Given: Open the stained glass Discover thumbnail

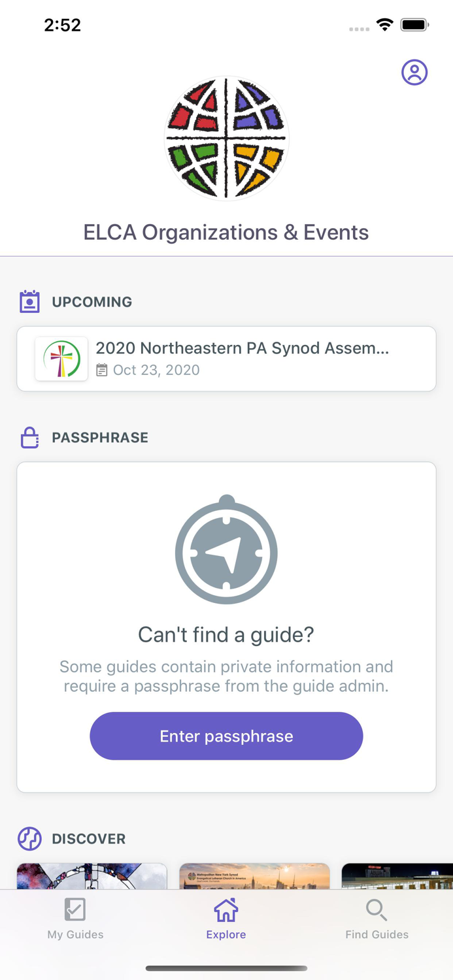Looking at the screenshot, I should (92, 876).
